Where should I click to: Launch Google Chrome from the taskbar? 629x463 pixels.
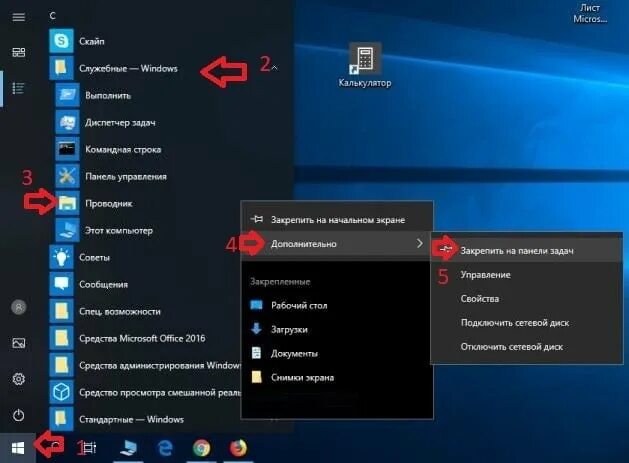coord(201,448)
